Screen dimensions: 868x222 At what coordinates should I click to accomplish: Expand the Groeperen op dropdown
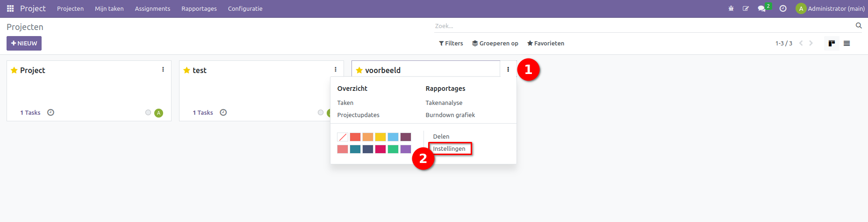tap(495, 44)
